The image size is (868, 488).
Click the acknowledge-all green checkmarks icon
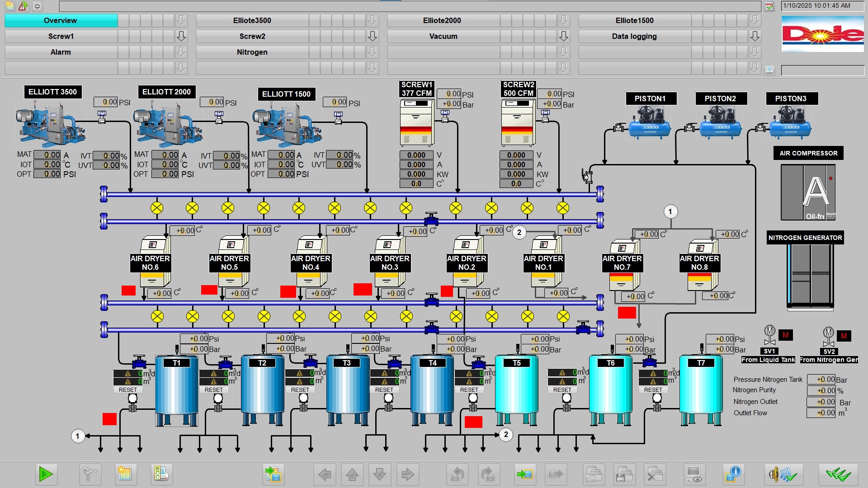838,474
